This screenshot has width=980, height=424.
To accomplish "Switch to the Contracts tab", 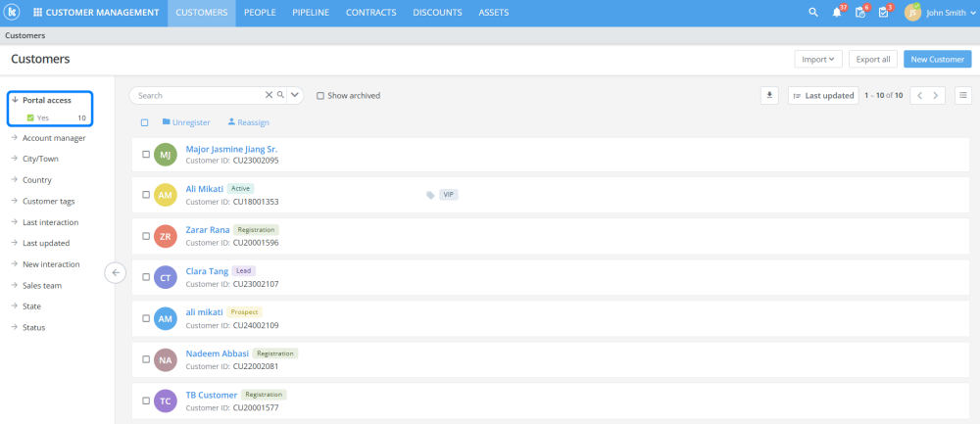I will pyautogui.click(x=371, y=13).
